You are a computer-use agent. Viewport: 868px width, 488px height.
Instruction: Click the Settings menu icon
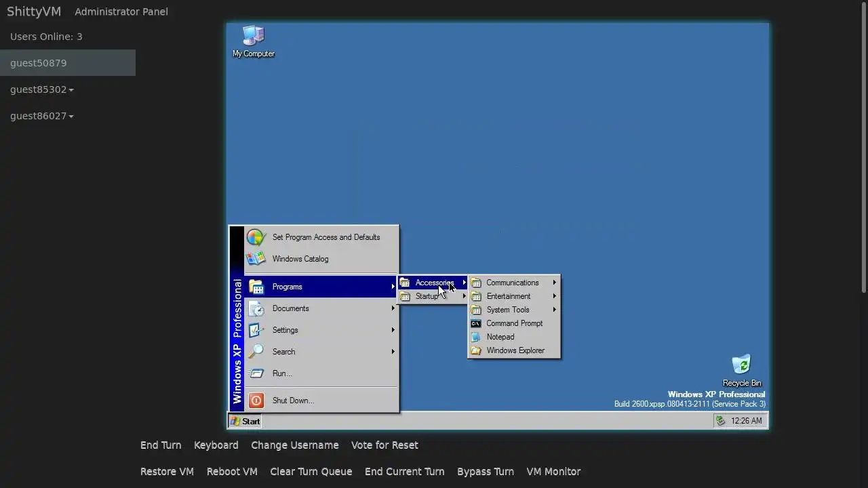[x=256, y=330]
